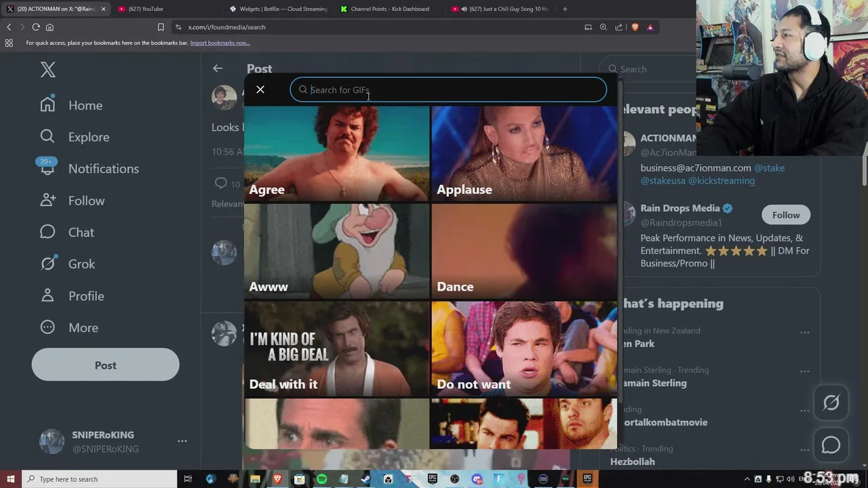This screenshot has height=488, width=868.
Task: Switch to Chill Guy Song tab
Action: click(500, 9)
